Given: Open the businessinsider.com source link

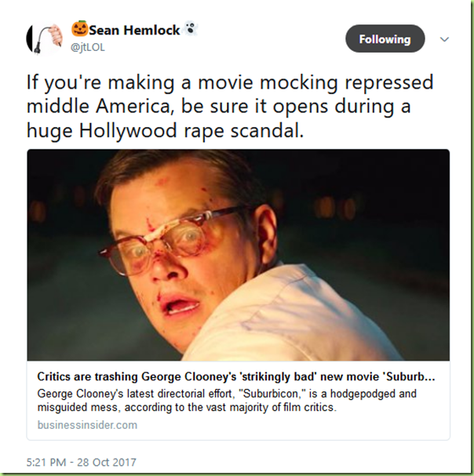Looking at the screenshot, I should pos(87,425).
